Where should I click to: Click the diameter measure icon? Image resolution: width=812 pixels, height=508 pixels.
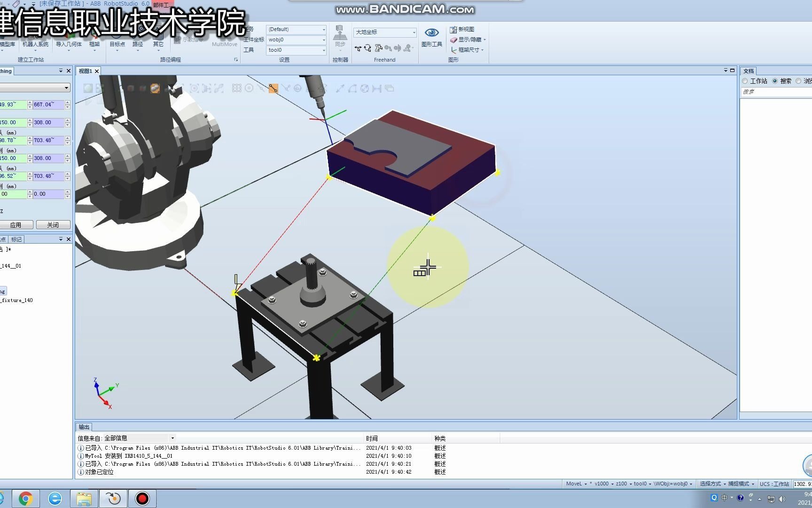364,88
